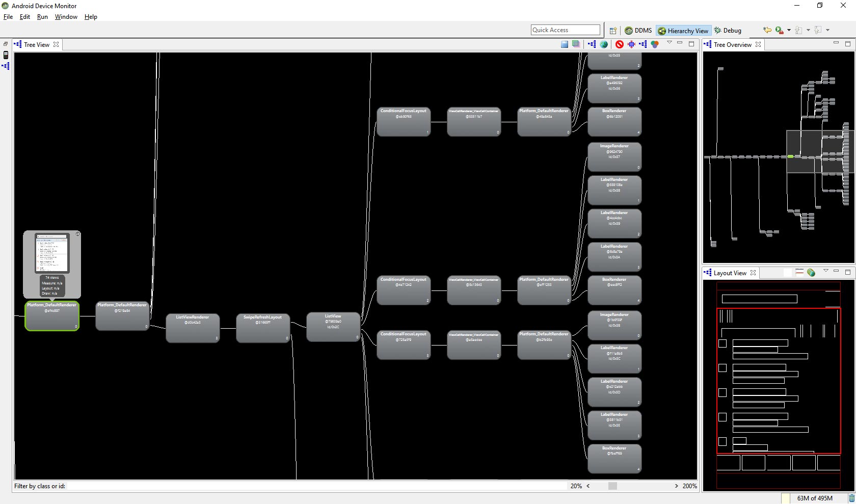This screenshot has height=504, width=856.
Task: Open the Run menu
Action: [x=42, y=17]
